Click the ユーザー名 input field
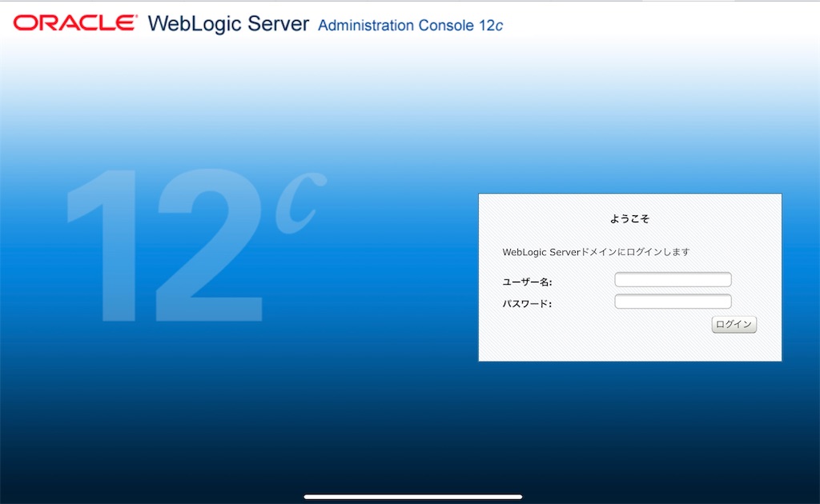820x504 pixels. pos(673,279)
